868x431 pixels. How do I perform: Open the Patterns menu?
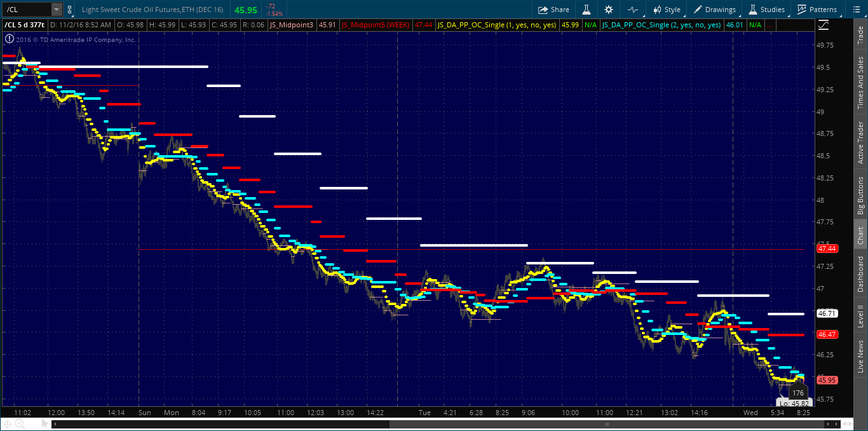tap(818, 10)
